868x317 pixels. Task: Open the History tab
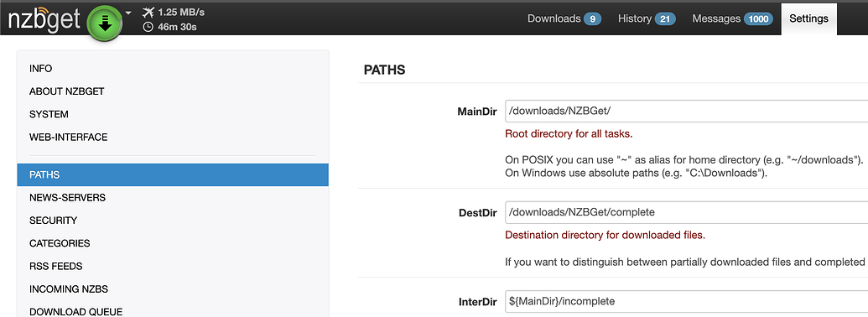coord(647,18)
